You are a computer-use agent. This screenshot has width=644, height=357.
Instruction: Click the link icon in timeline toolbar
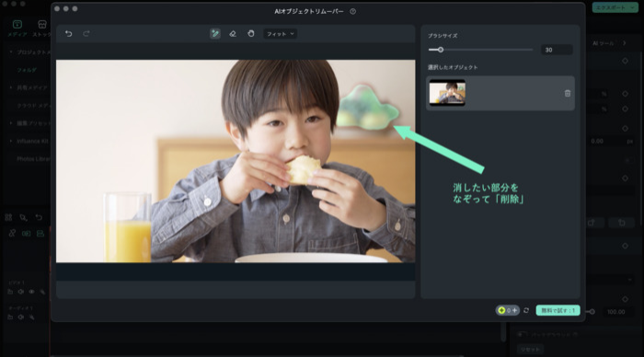(x=12, y=233)
